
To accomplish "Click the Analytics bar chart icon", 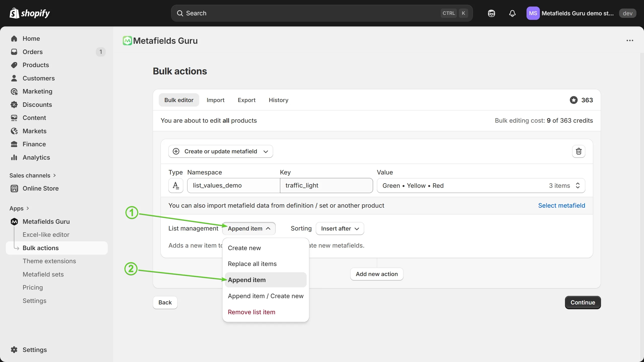I will 14,157.
